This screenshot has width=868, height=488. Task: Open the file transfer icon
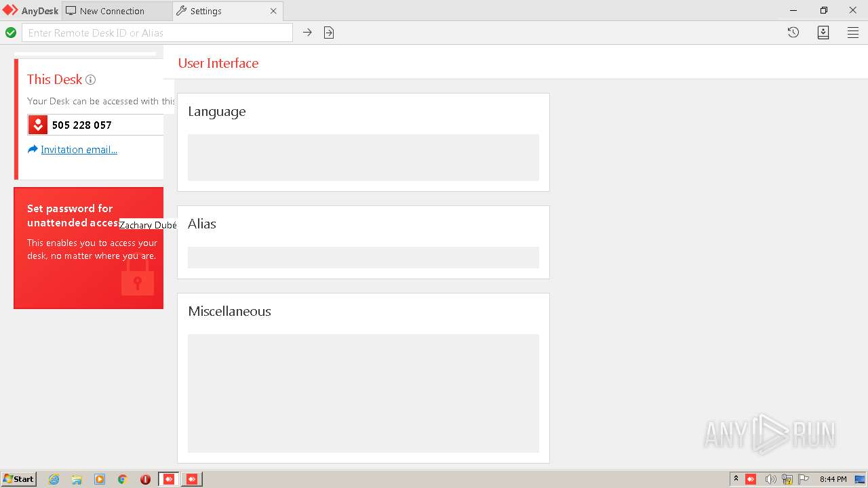pos(329,33)
